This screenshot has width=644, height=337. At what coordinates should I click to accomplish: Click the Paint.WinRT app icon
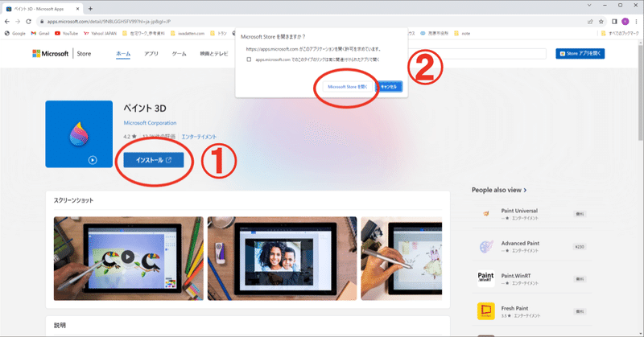(486, 279)
